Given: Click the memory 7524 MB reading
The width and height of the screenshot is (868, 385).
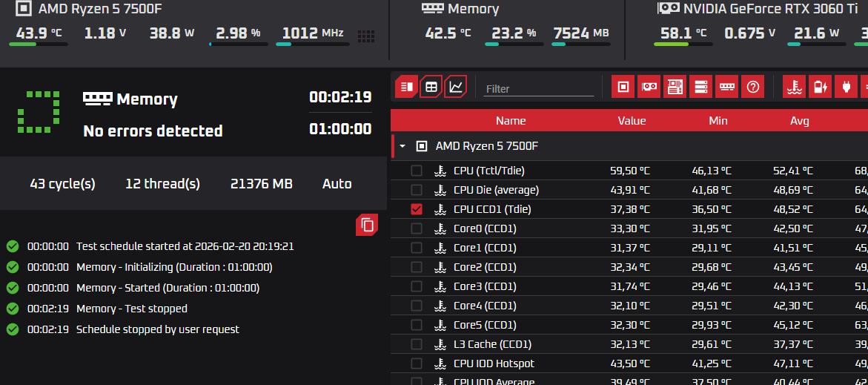Looking at the screenshot, I should click(580, 33).
